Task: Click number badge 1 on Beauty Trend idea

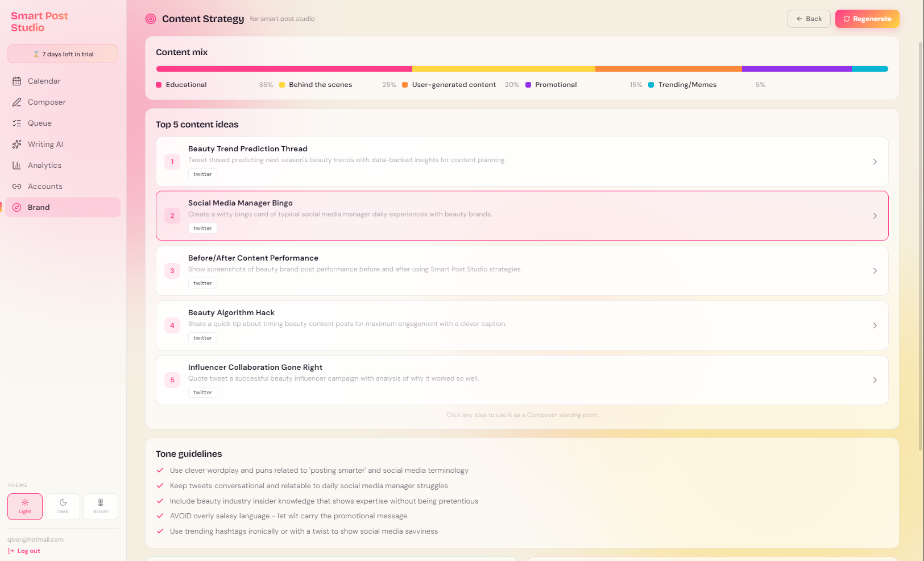Action: click(172, 162)
